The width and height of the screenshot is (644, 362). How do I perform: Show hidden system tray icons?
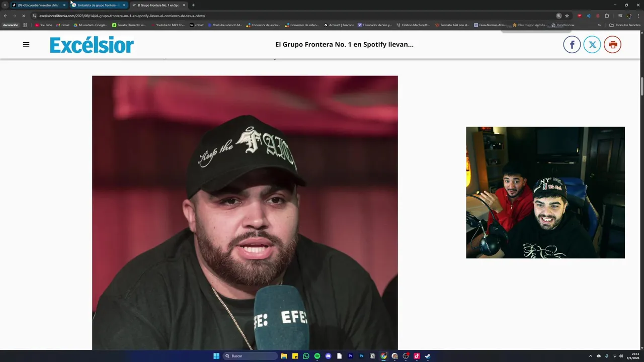click(591, 356)
